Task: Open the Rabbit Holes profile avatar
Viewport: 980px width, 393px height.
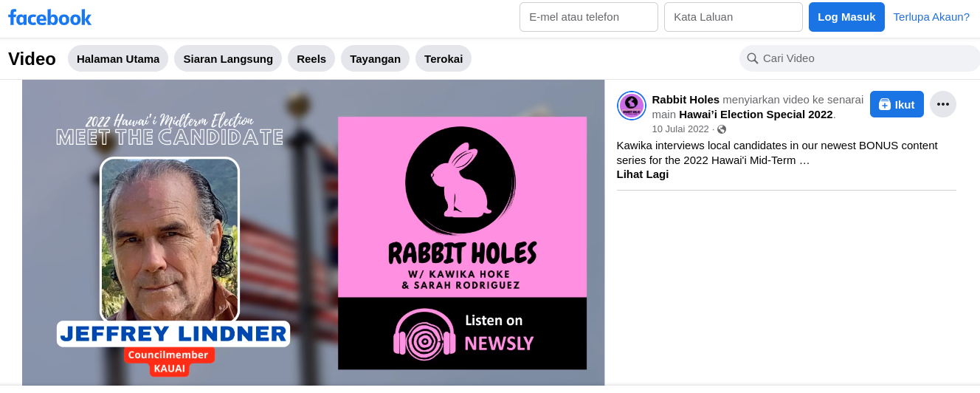Action: click(632, 106)
